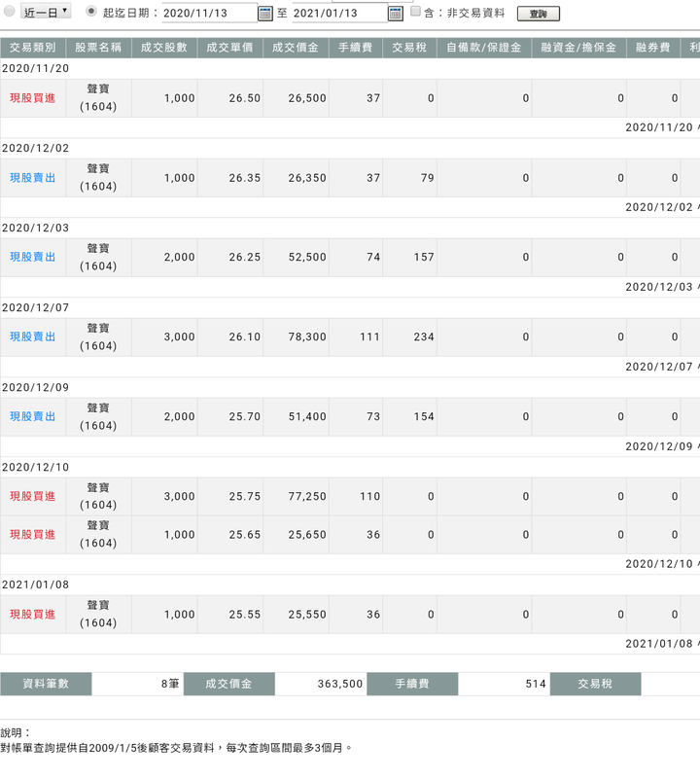700x779 pixels.
Task: Click the 363,500 total trade amount
Action: 340,684
